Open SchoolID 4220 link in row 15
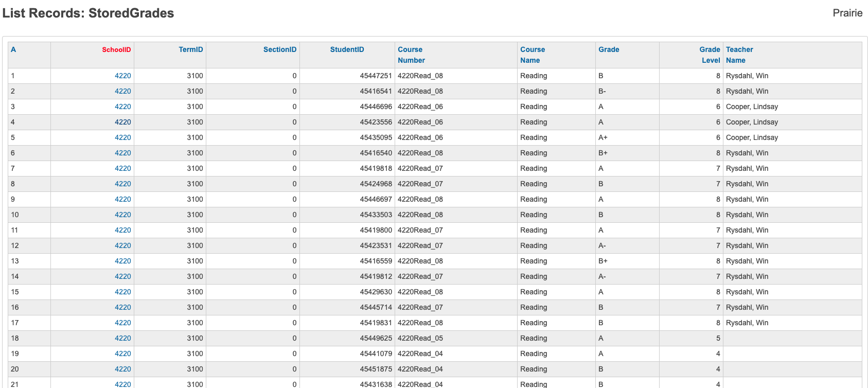The width and height of the screenshot is (868, 388). [x=123, y=292]
